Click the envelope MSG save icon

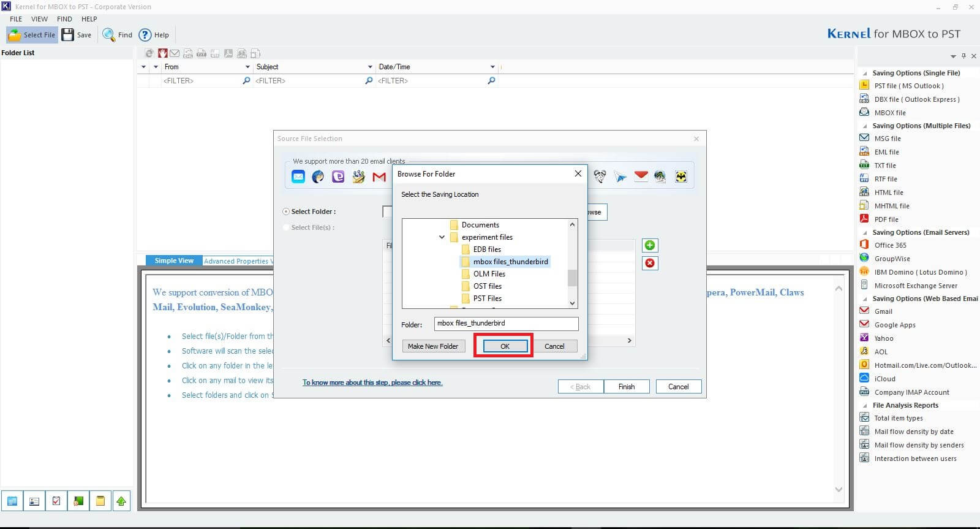(175, 53)
